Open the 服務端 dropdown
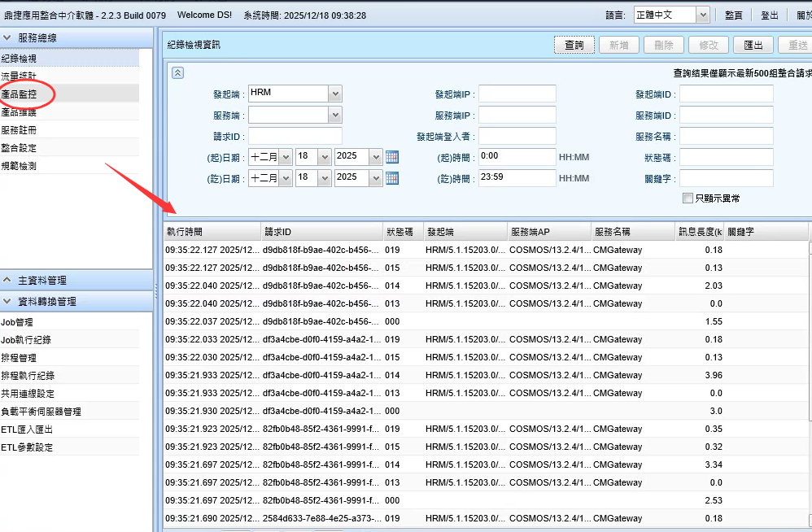 click(335, 115)
